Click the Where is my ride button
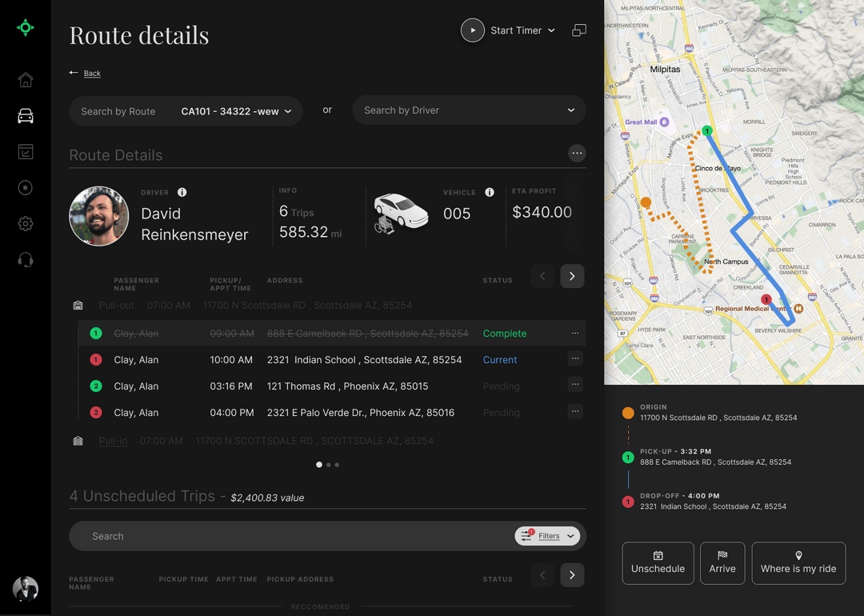This screenshot has height=616, width=864. click(798, 563)
